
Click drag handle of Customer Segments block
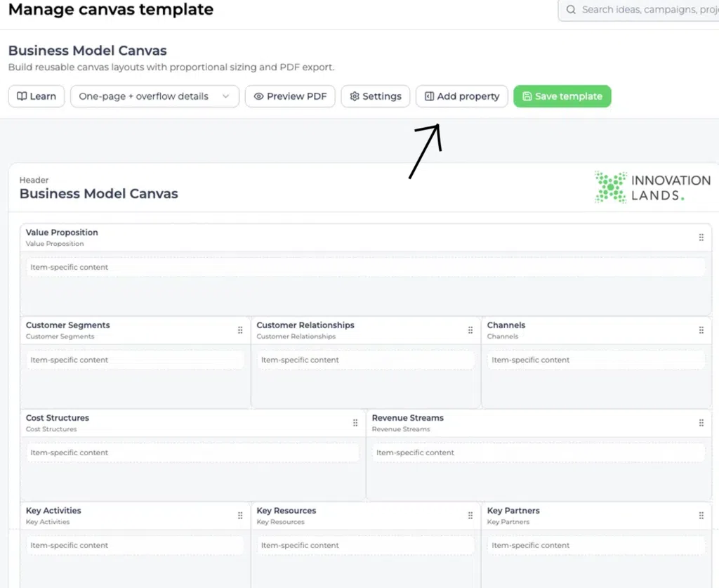point(240,330)
